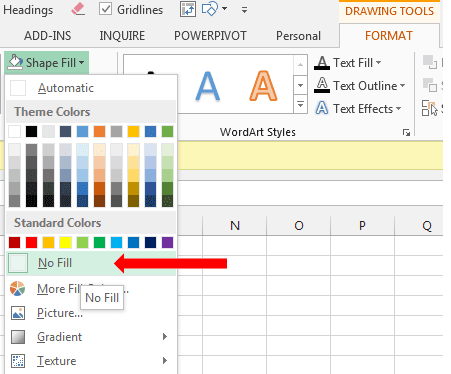The height and width of the screenshot is (374, 451).
Task: Pick yellow standard color swatch
Action: [x=65, y=242]
